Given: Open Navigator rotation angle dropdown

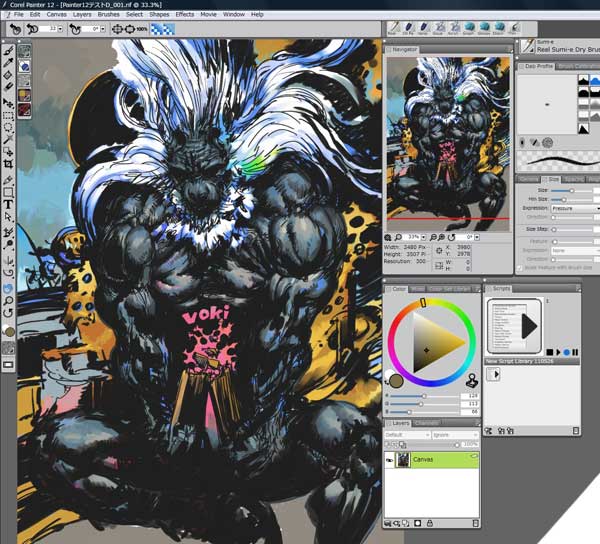Looking at the screenshot, I should pyautogui.click(x=477, y=238).
